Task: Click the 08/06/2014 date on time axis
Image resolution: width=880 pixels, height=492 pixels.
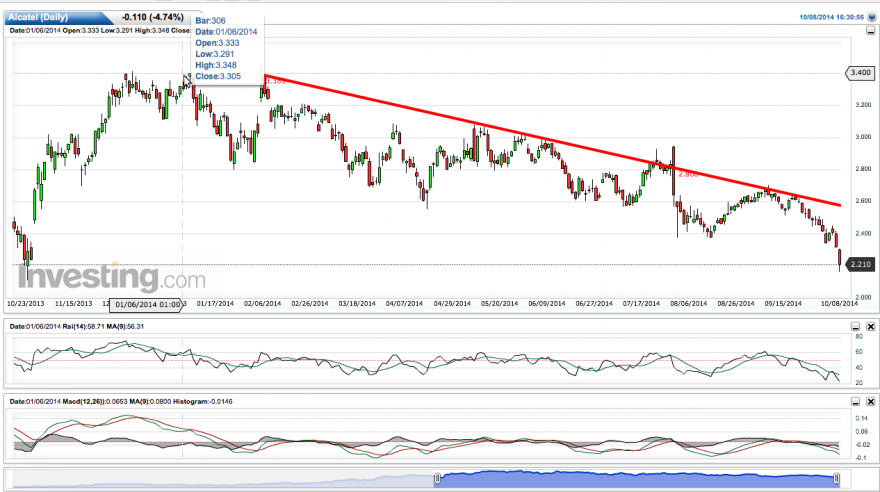Action: (688, 304)
